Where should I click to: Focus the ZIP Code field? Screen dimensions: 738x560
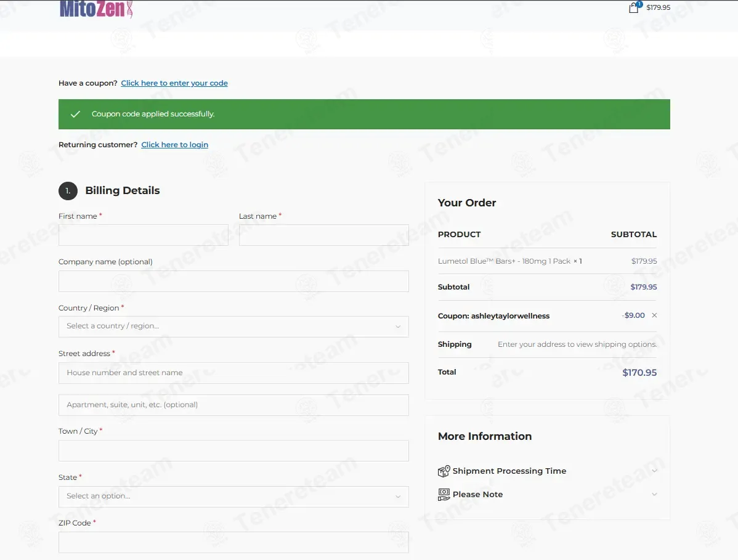pos(233,542)
